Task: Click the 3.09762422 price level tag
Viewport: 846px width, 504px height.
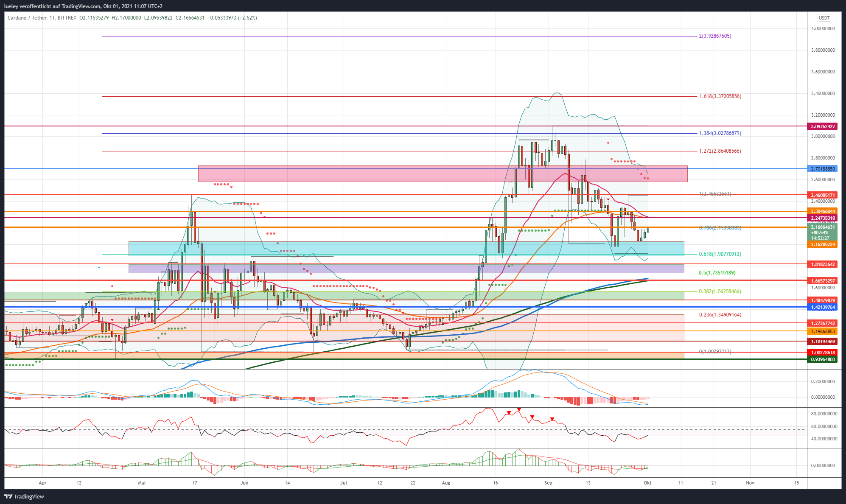Action: coord(823,126)
